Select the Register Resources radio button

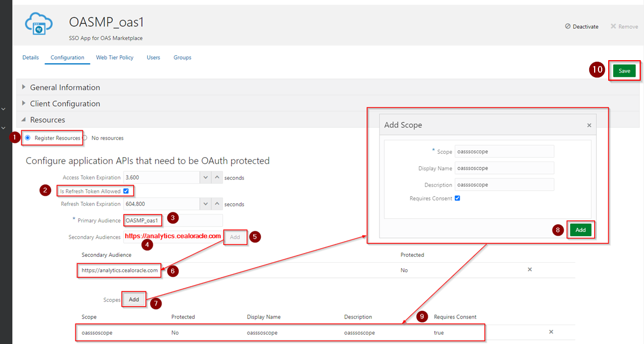(28, 138)
